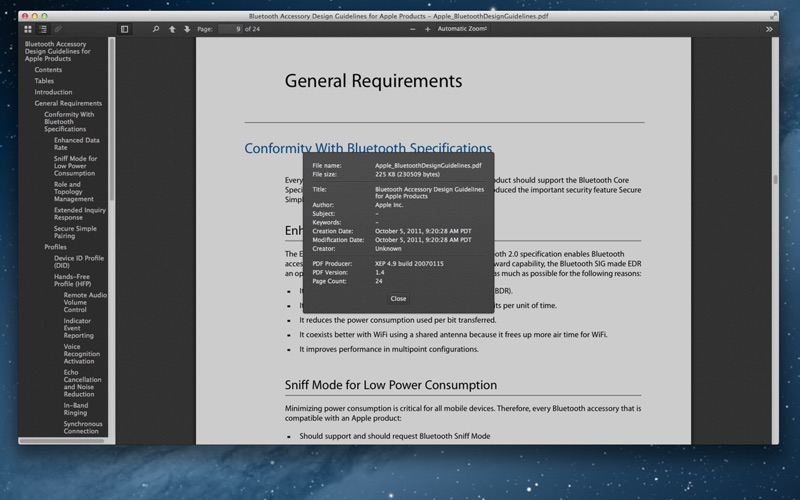Screen dimensions: 800x500
Task: Go to the next page
Action: coord(187,29)
